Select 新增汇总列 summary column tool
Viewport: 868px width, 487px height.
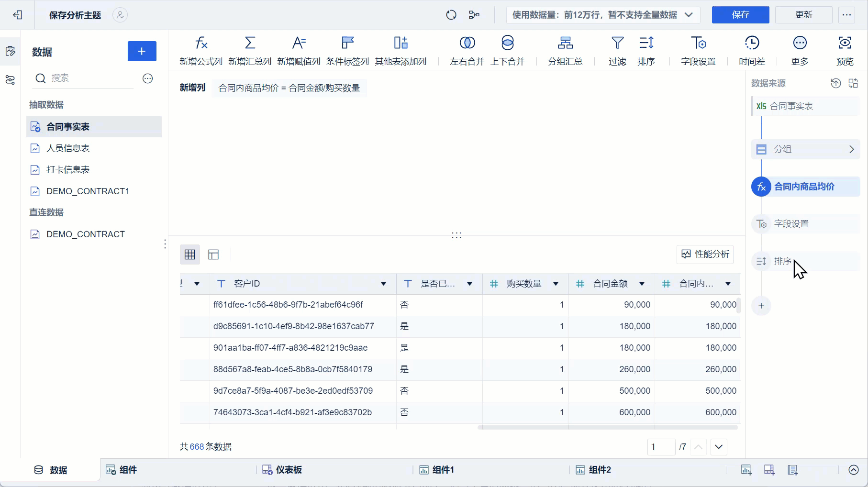point(250,51)
